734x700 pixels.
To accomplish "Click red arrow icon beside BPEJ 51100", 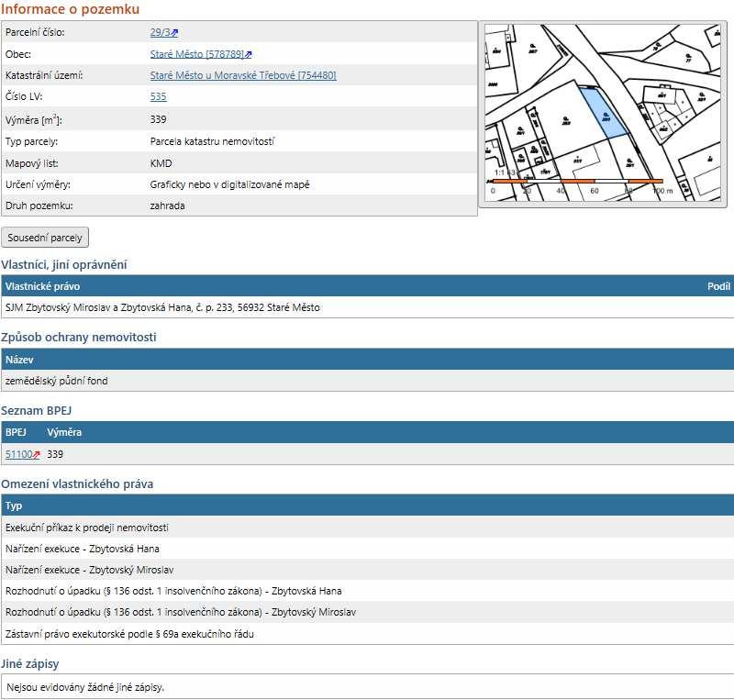I will [36, 454].
